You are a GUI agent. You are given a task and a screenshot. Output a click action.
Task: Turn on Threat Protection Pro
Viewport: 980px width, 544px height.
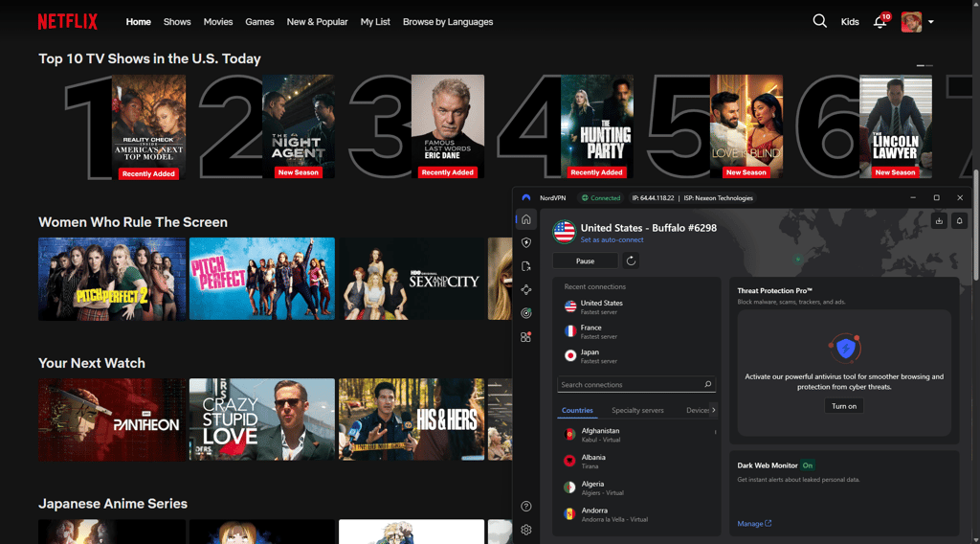[x=844, y=406]
